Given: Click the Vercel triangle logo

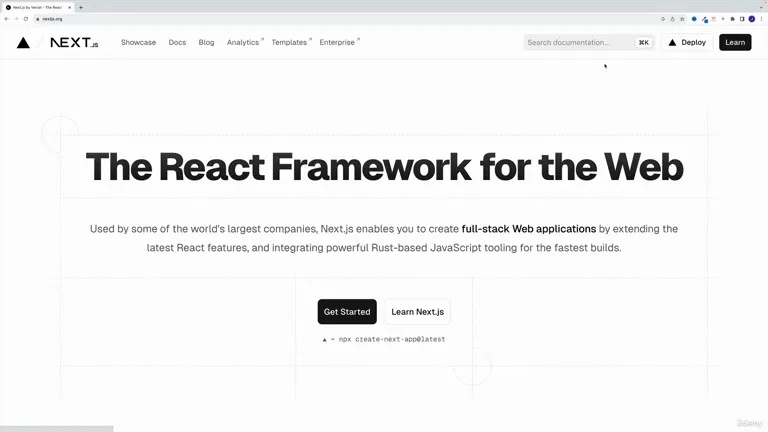Looking at the screenshot, I should point(23,43).
